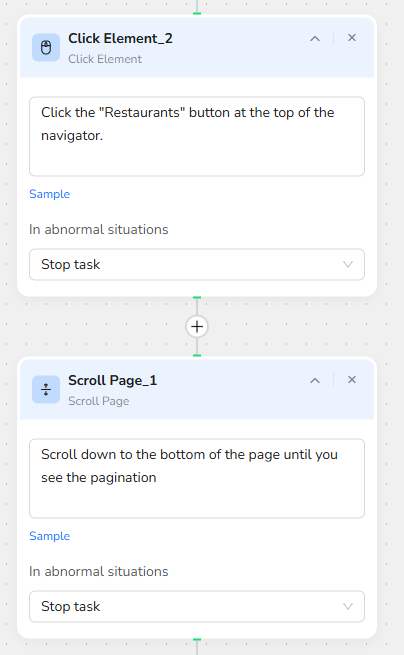Viewport: 404px width, 655px height.
Task: Add a step with the plus button
Action: click(197, 327)
